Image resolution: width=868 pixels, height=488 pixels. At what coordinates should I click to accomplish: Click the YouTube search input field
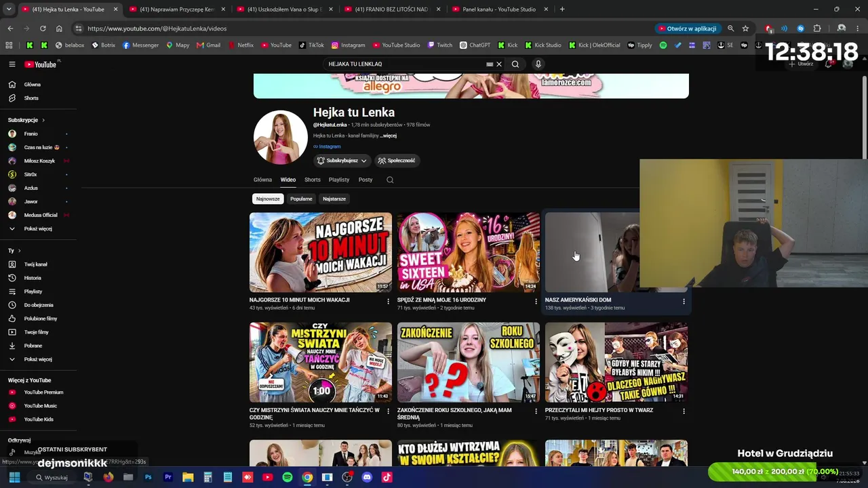point(405,64)
